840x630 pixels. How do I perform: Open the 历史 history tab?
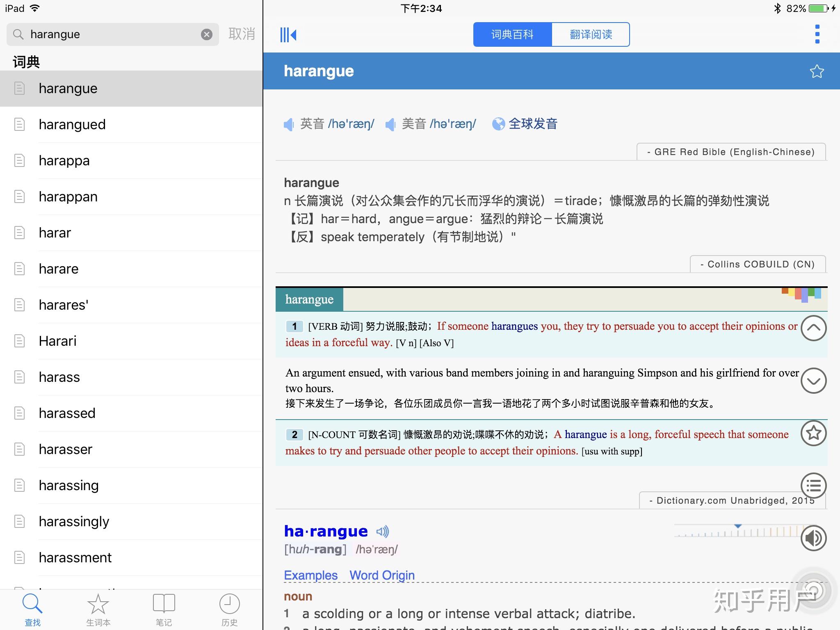click(229, 610)
